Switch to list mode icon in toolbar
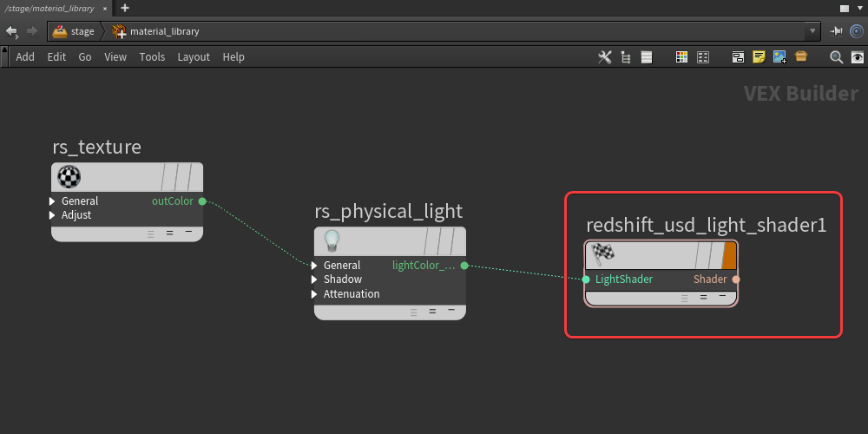This screenshot has height=434, width=868. [647, 57]
